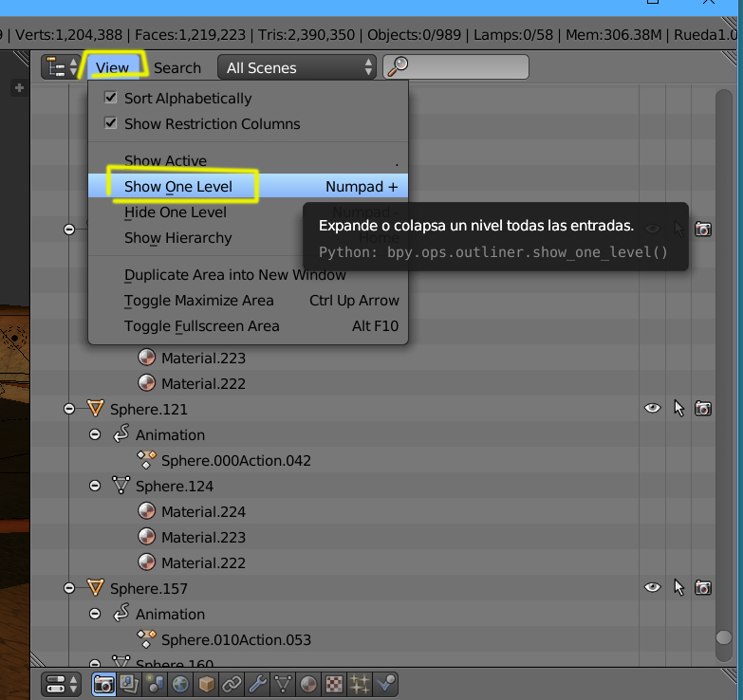Open the Modifiers wrench tab

(257, 685)
